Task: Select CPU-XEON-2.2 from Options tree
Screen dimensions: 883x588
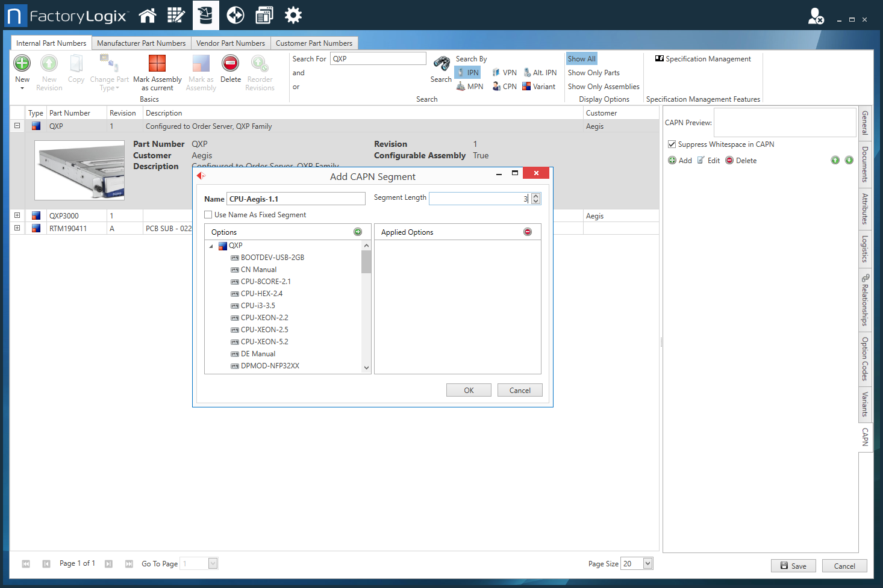Action: 263,317
